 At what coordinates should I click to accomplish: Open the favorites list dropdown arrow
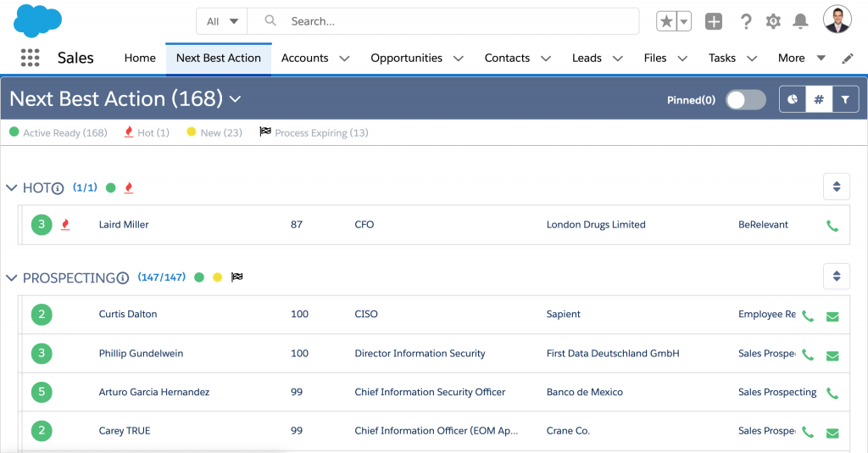pos(684,21)
